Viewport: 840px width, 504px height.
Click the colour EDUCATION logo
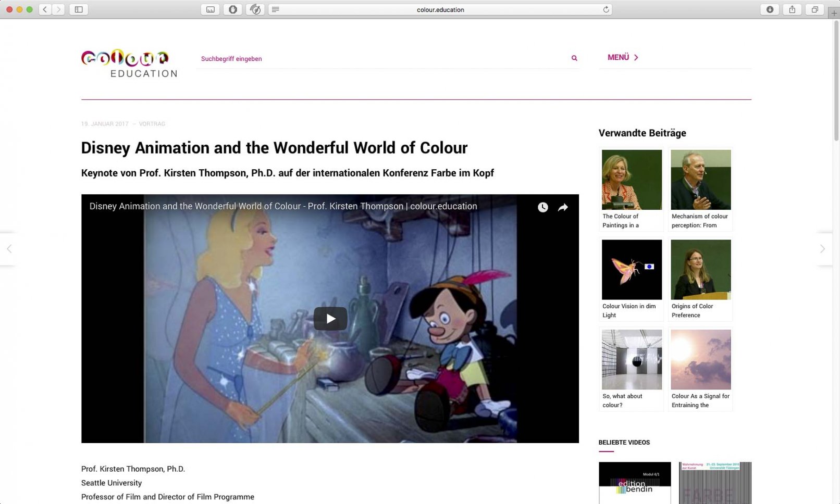[129, 64]
